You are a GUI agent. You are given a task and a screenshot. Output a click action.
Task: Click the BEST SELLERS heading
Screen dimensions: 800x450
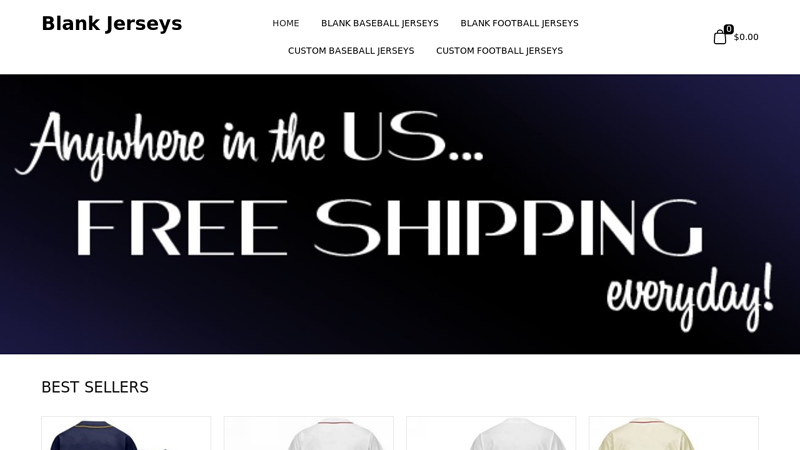[95, 387]
